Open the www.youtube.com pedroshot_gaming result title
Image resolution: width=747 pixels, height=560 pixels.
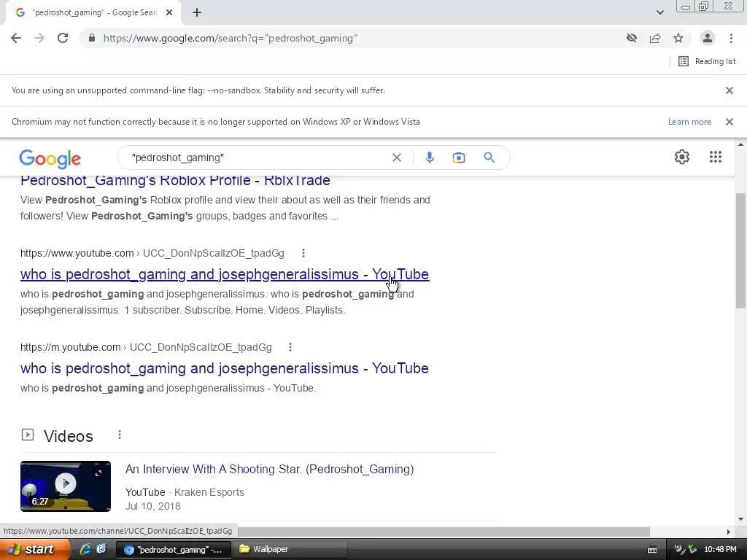[x=225, y=274]
